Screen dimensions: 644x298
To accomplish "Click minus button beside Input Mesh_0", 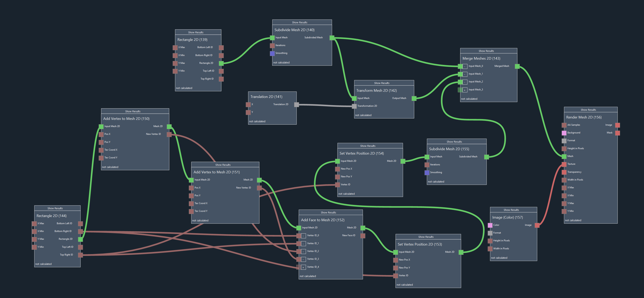I will click(x=465, y=66).
